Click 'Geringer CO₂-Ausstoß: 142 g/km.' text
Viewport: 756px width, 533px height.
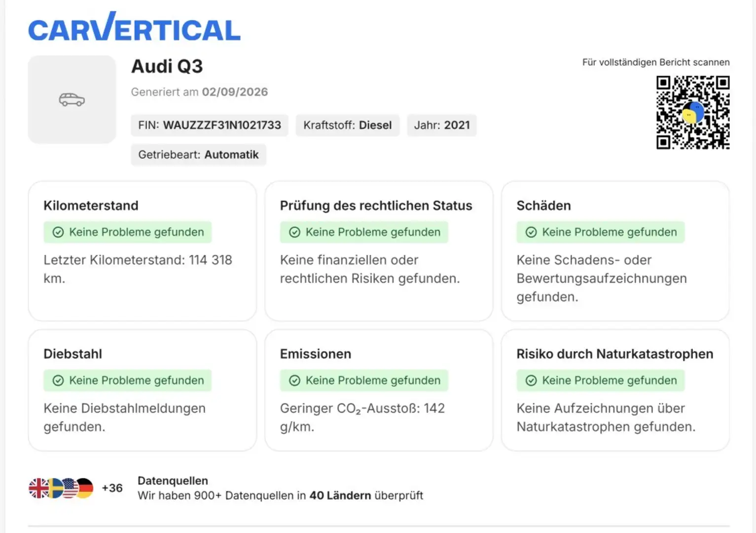point(362,418)
